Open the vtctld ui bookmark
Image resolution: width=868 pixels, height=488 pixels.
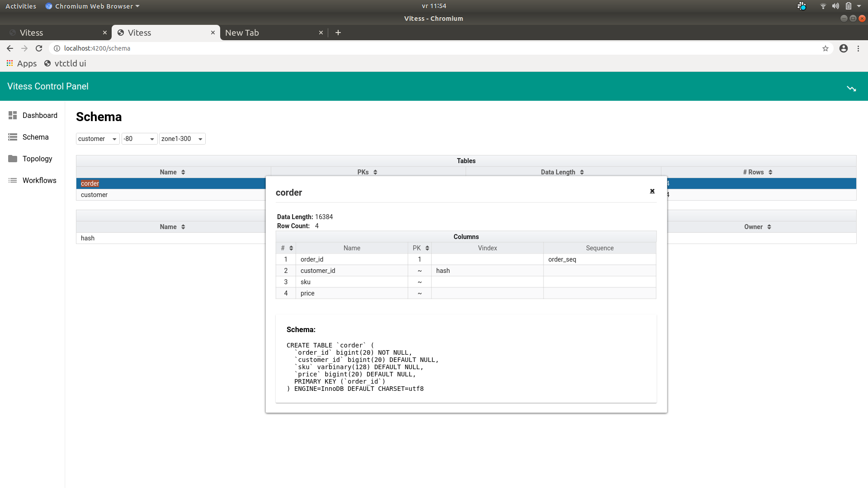pos(65,63)
